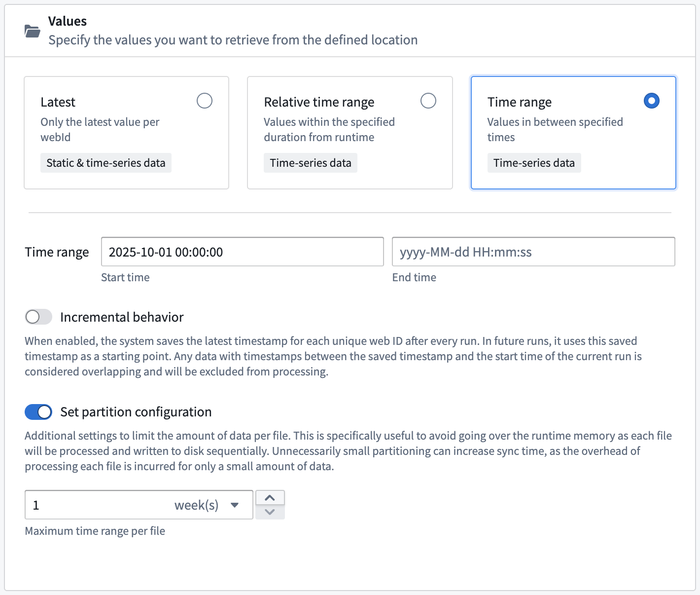Select the Time range radio button
The height and width of the screenshot is (595, 700).
pyautogui.click(x=651, y=101)
